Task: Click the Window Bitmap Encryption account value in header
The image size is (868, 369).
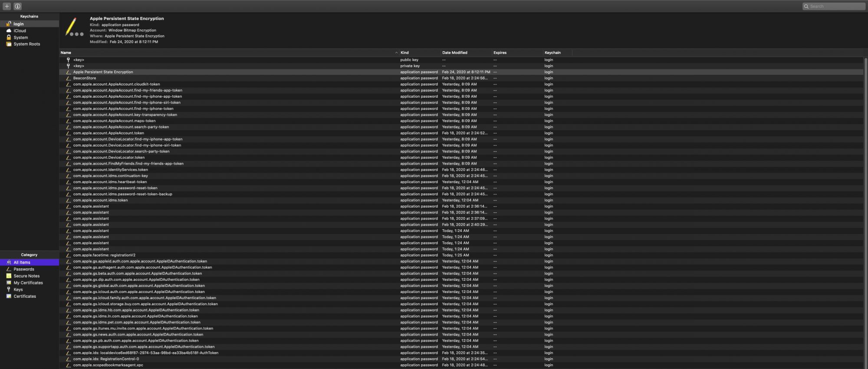Action: 132,30
